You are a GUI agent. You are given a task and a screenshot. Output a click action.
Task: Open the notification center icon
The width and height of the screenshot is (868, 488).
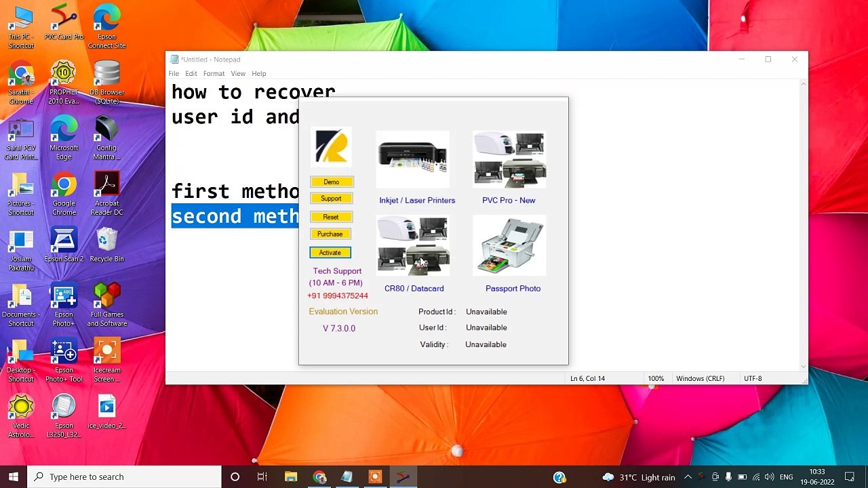point(850,476)
